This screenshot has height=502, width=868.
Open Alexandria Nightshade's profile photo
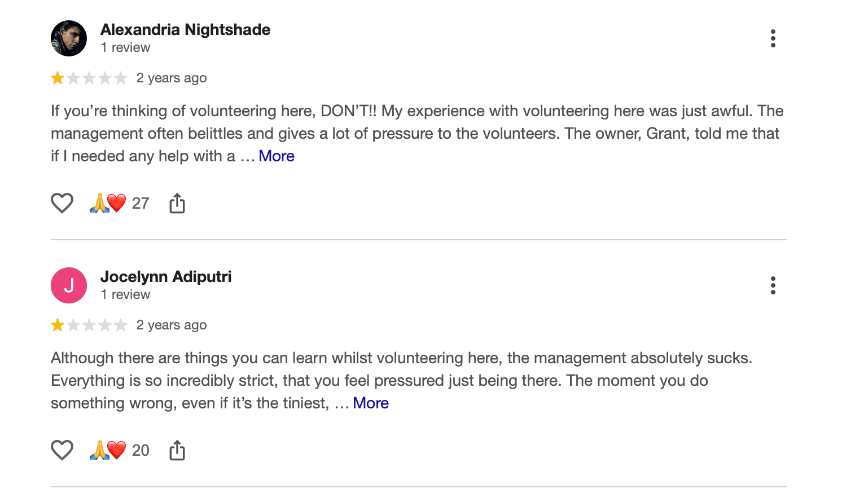pos(69,38)
